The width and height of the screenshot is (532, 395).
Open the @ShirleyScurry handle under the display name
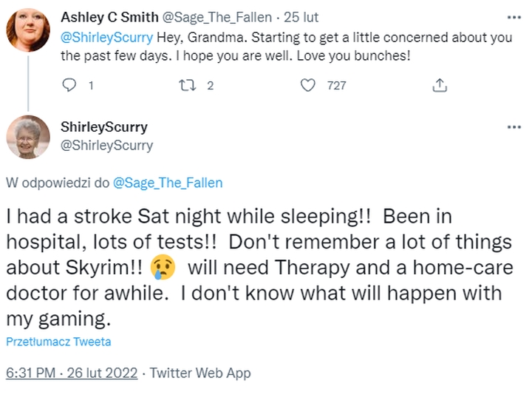[106, 145]
